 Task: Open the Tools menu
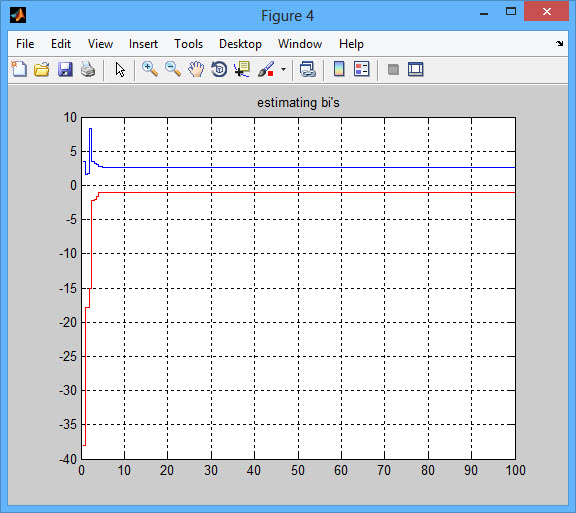pos(188,44)
